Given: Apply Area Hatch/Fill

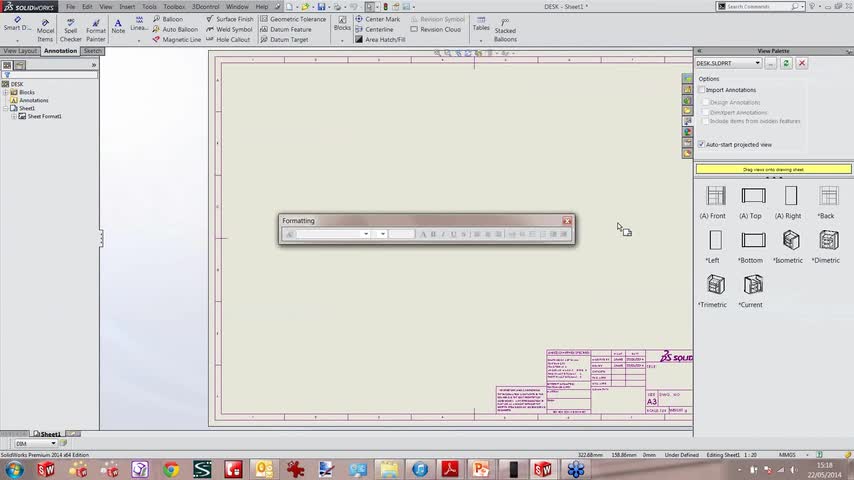Looking at the screenshot, I should (380, 40).
